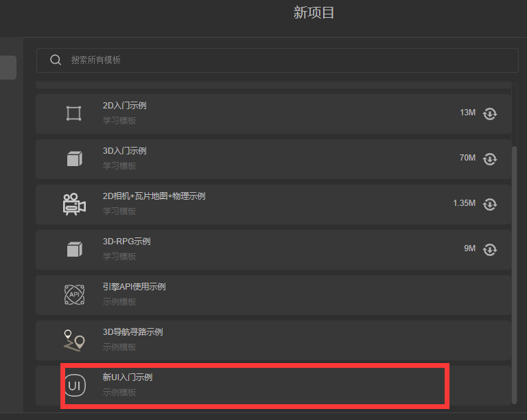
Task: Click the 2D入门示例 square frame icon
Action: pyautogui.click(x=74, y=113)
